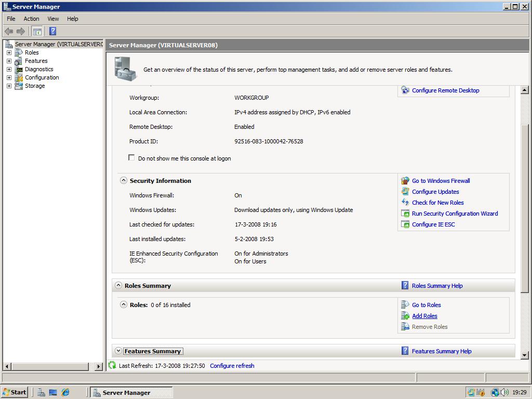
Task: Click the tree pane scroll left arrow
Action: tap(7, 366)
